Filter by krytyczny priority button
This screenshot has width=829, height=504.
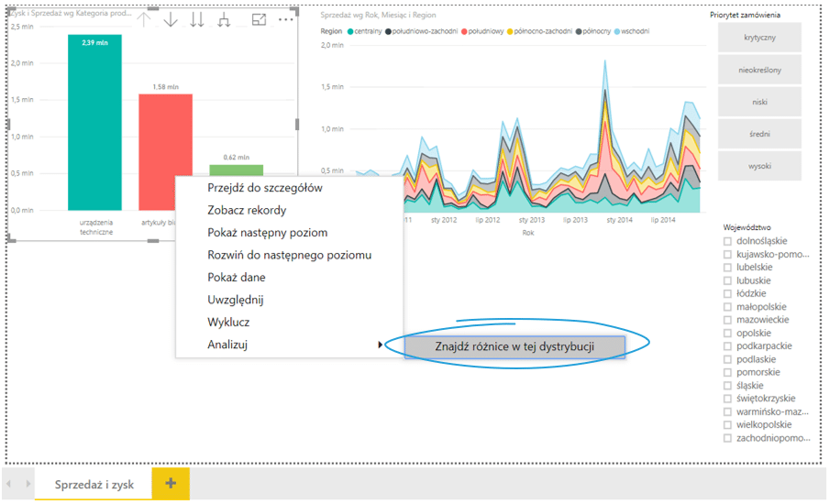pyautogui.click(x=760, y=38)
